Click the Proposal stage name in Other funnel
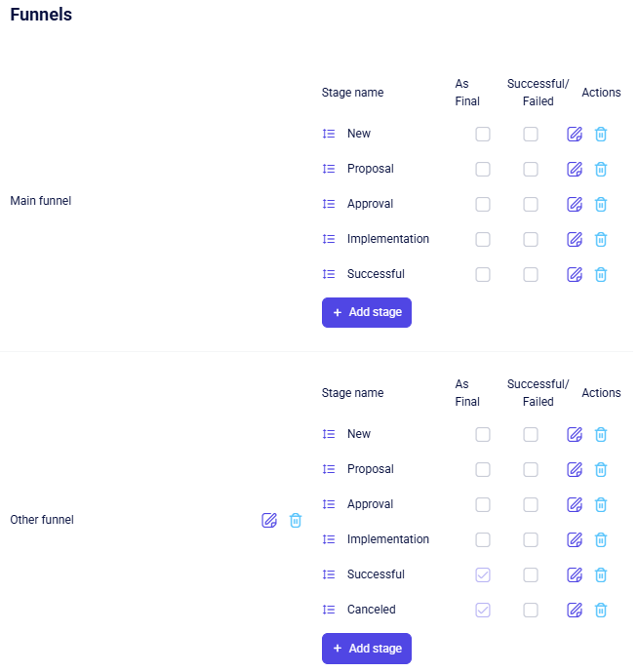This screenshot has height=672, width=639. pos(371,469)
